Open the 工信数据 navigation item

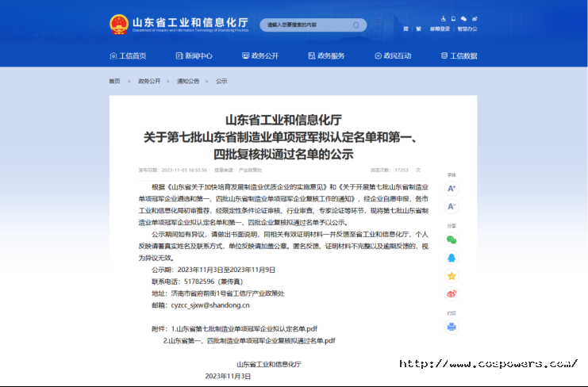pyautogui.click(x=458, y=56)
